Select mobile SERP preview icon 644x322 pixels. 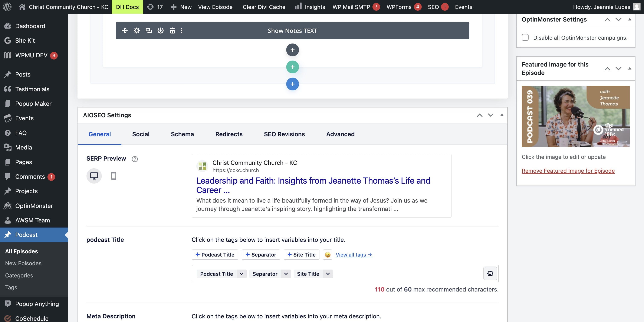click(114, 176)
